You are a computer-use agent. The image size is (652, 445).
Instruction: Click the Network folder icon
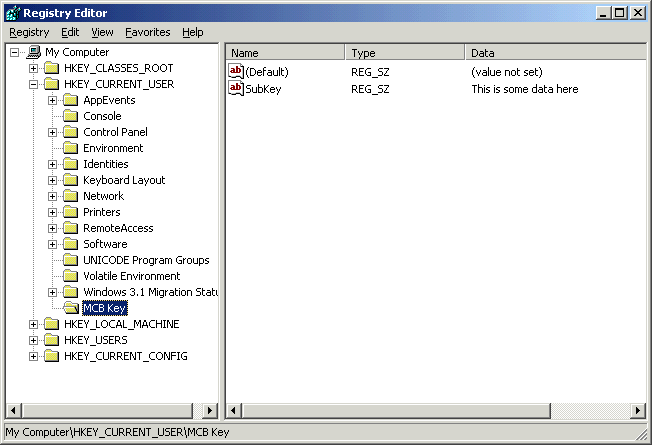pos(71,196)
